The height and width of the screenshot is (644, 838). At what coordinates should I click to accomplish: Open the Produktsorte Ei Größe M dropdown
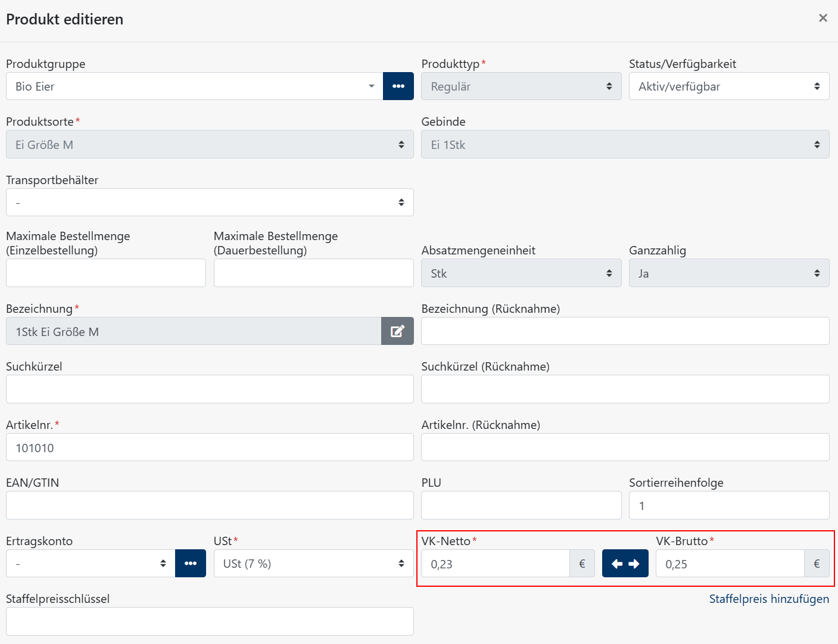pyautogui.click(x=210, y=145)
